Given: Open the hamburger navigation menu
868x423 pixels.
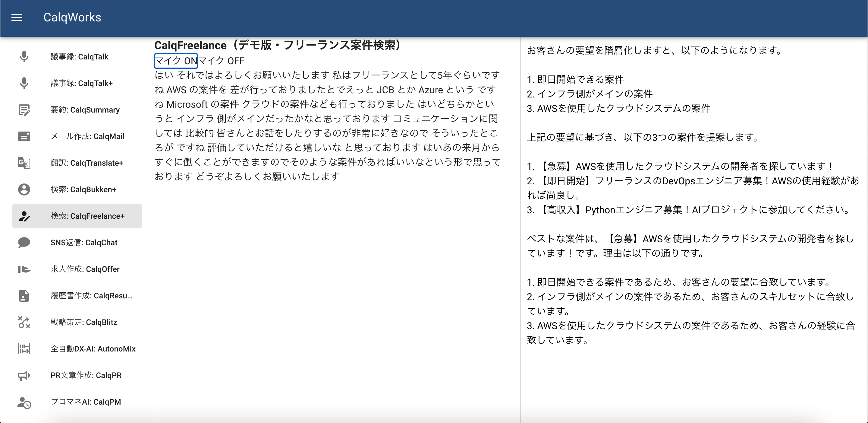Looking at the screenshot, I should pyautogui.click(x=17, y=17).
